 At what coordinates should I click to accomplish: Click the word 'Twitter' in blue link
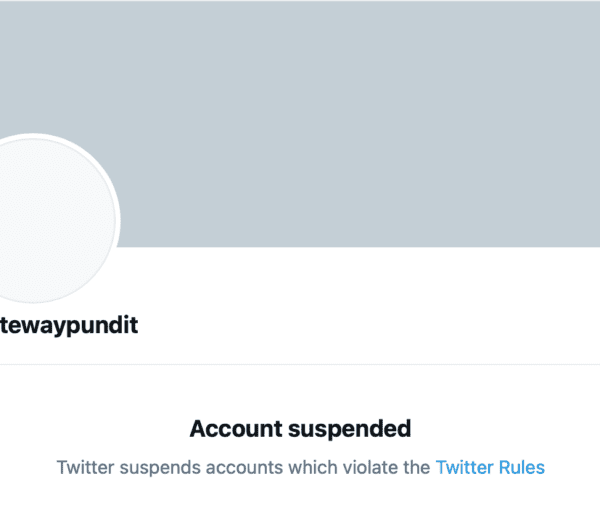(465, 467)
